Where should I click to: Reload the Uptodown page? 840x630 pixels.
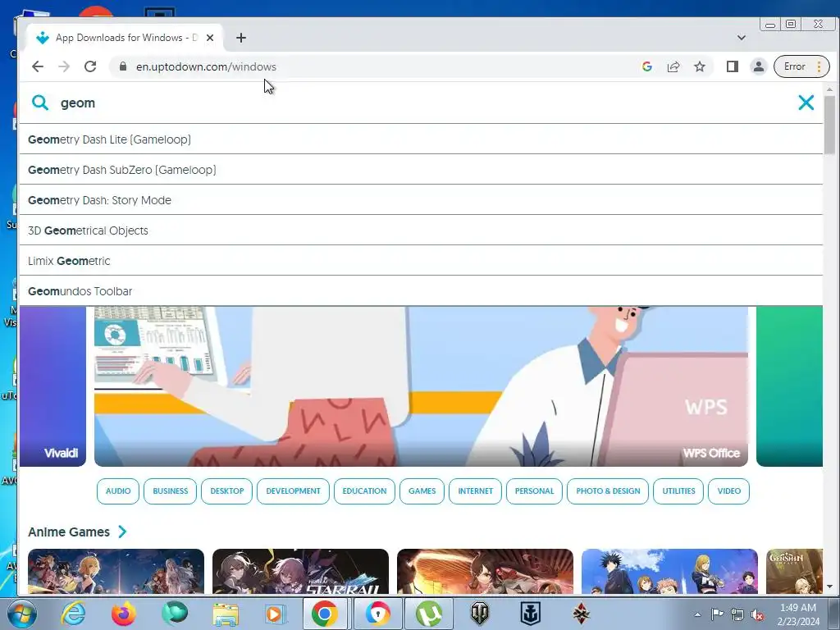90,66
